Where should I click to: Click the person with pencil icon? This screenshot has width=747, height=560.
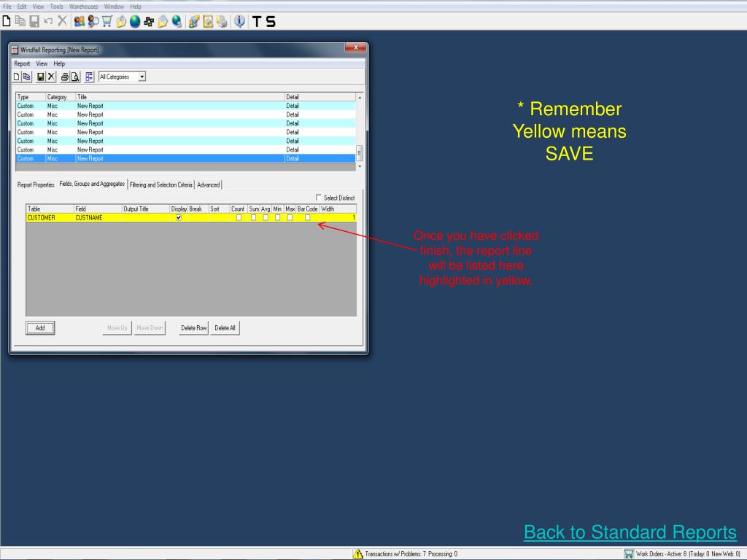click(x=194, y=21)
